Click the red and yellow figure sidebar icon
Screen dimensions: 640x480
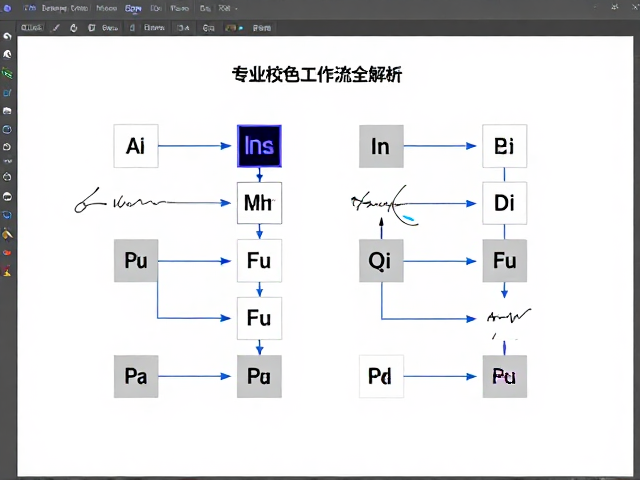(x=7, y=271)
